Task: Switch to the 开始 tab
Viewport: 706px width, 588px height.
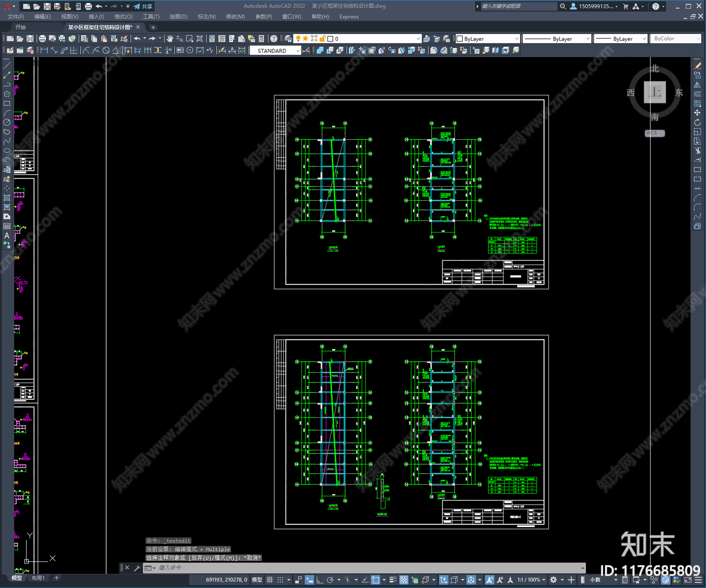Action: coord(21,27)
